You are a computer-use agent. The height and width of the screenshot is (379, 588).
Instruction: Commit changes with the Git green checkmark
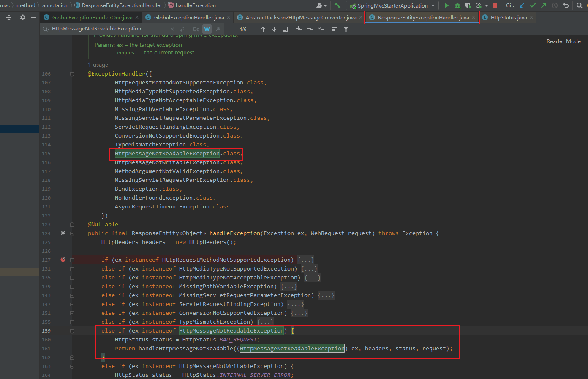coord(533,5)
